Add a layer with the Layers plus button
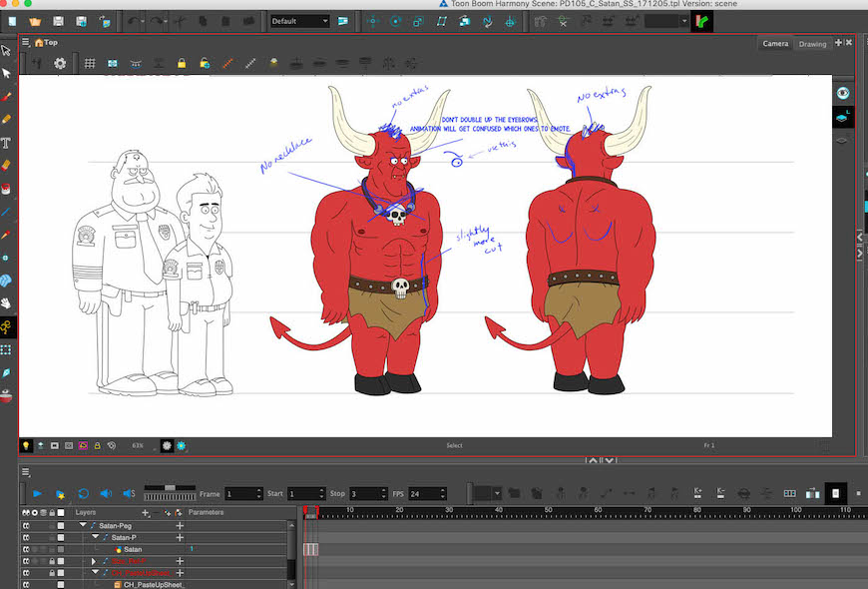The image size is (868, 589). pos(145,513)
